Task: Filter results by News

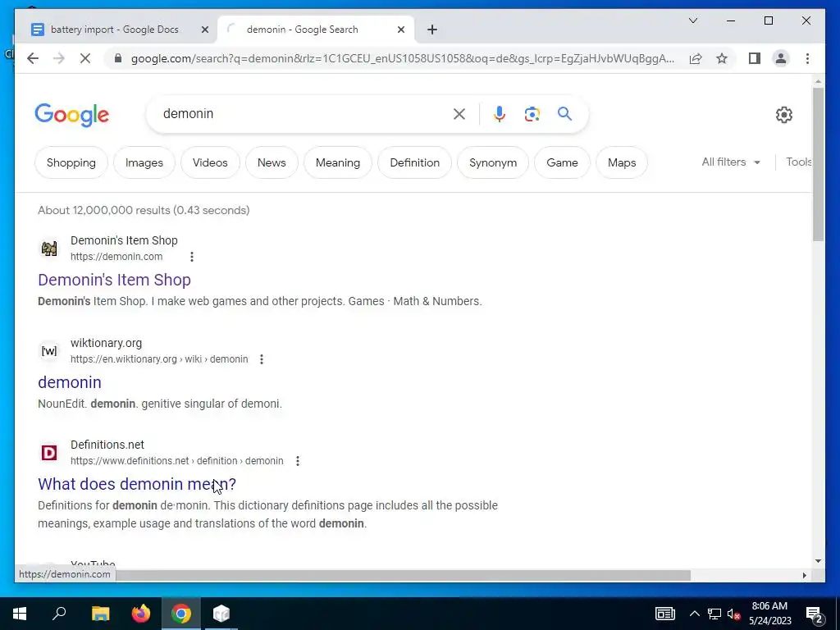Action: (272, 162)
